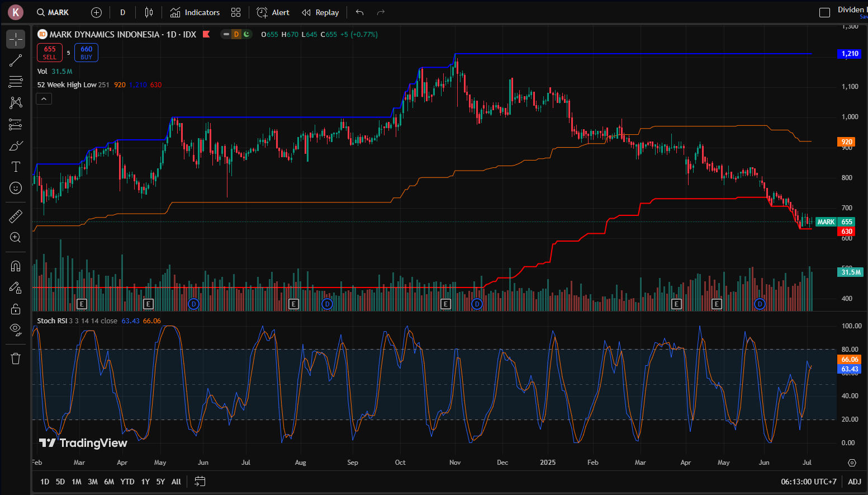Open indicator templates grid icon

[x=236, y=12]
